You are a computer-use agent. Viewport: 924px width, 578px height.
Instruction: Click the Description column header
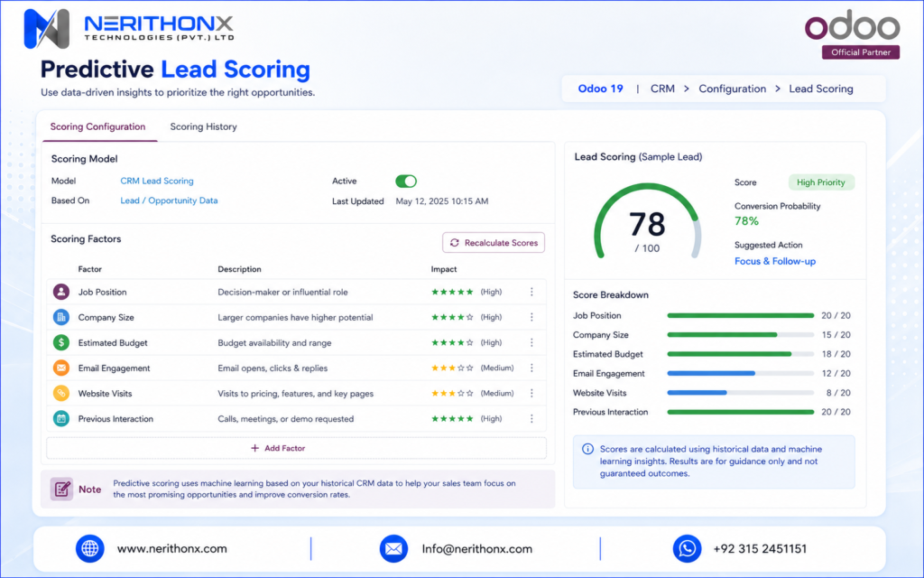pos(239,269)
